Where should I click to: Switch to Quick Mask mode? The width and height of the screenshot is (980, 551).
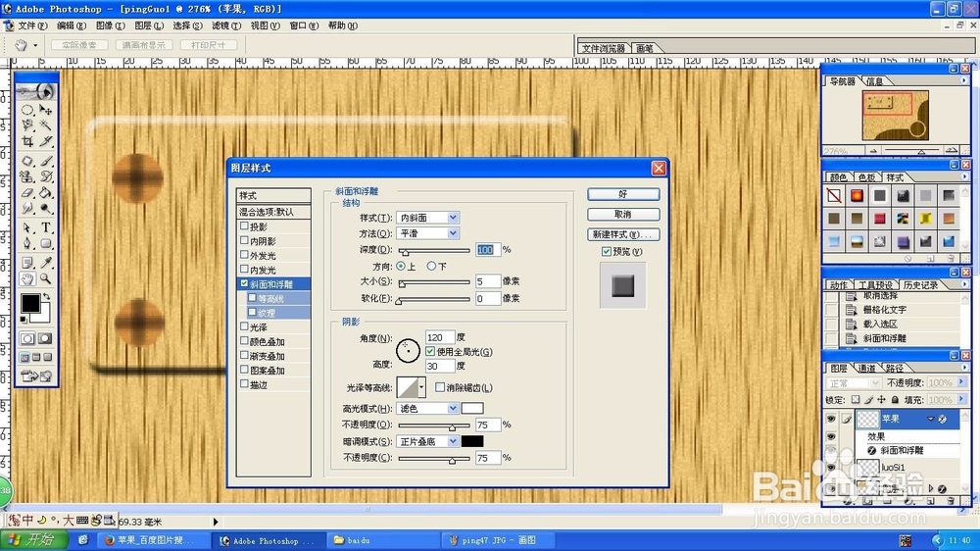[x=45, y=338]
